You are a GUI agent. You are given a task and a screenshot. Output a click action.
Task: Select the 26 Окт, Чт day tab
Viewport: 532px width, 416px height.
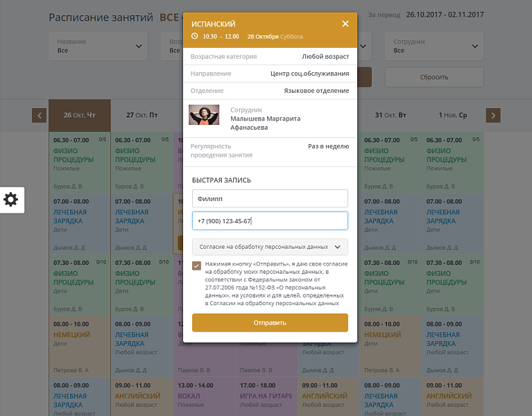coord(80,115)
